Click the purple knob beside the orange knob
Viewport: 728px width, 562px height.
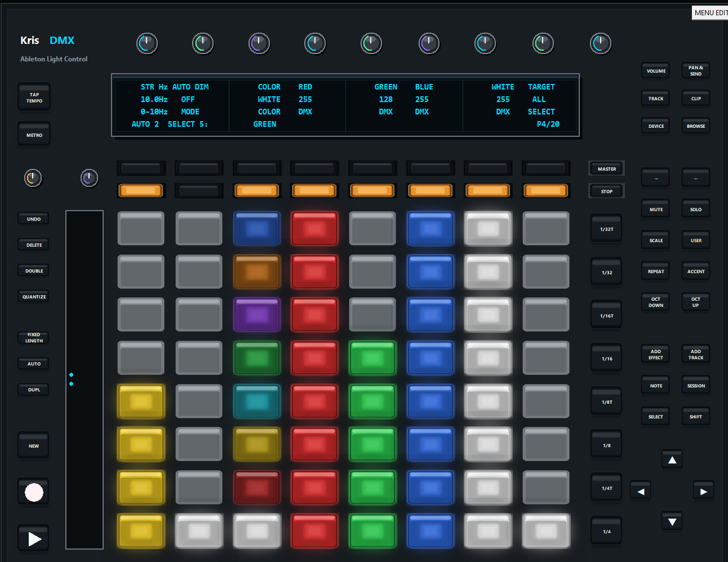tap(89, 178)
